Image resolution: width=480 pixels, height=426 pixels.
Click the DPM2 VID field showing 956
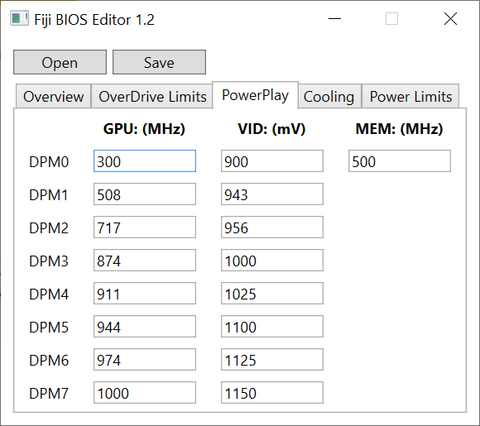click(x=272, y=227)
